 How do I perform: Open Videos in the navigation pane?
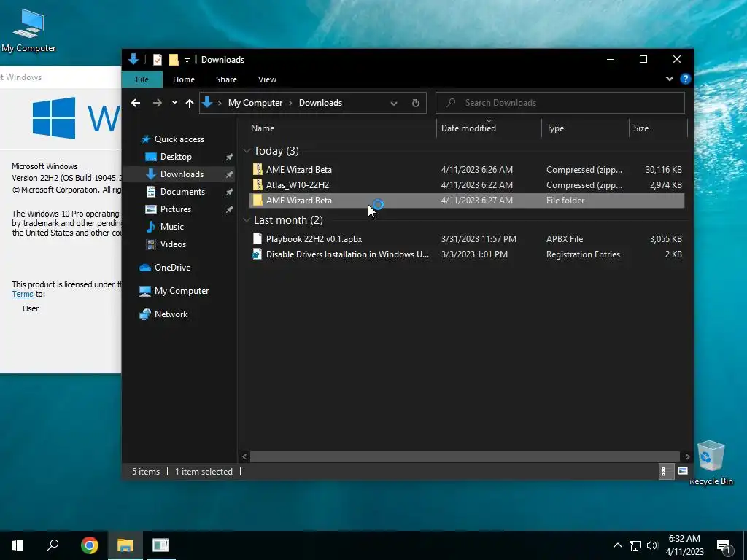[x=173, y=244]
